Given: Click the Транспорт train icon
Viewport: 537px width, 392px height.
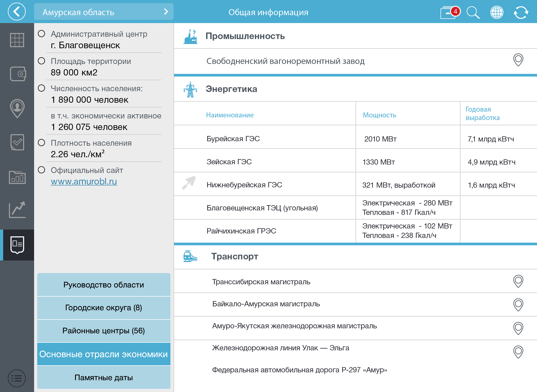Looking at the screenshot, I should [x=190, y=256].
